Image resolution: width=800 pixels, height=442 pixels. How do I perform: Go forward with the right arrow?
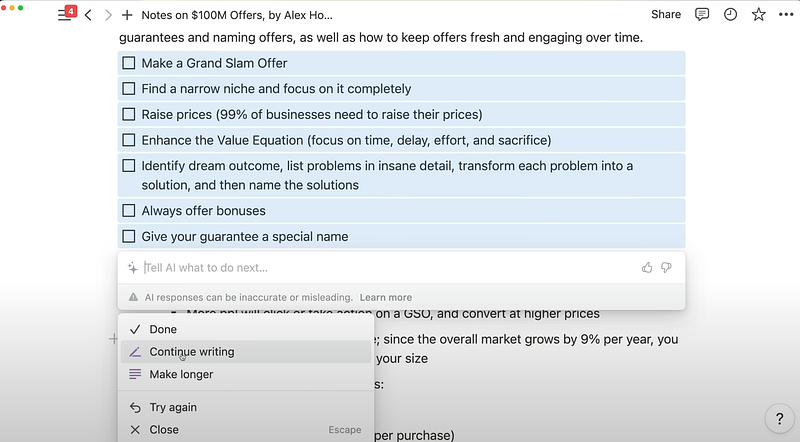click(108, 15)
